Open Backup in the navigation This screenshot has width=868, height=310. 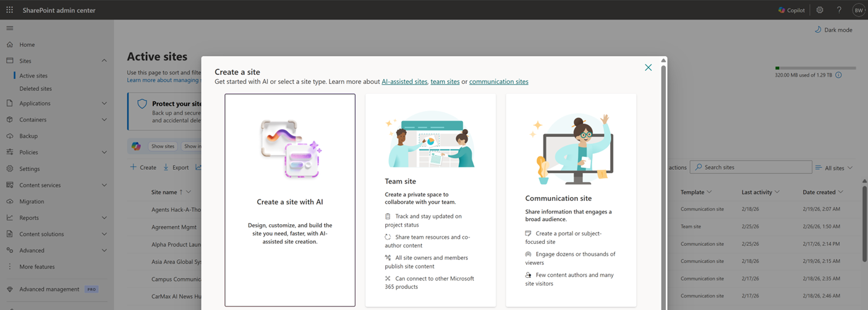point(28,136)
